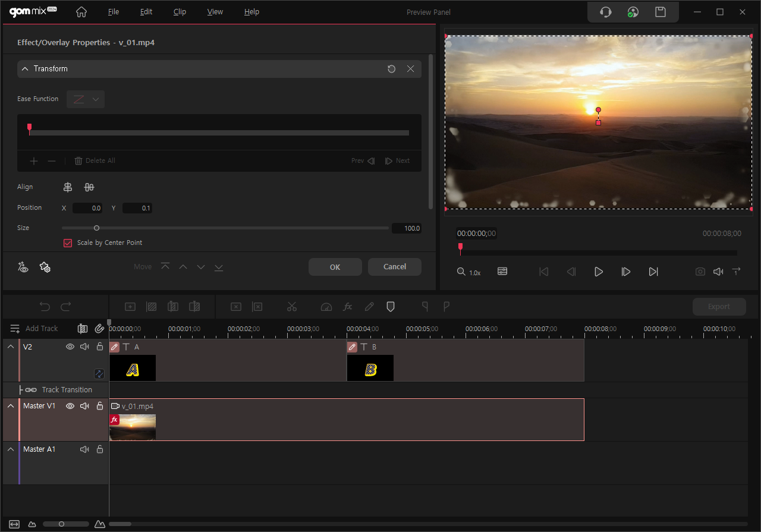Go to the Home screen icon
The image size is (761, 532).
[81, 12]
